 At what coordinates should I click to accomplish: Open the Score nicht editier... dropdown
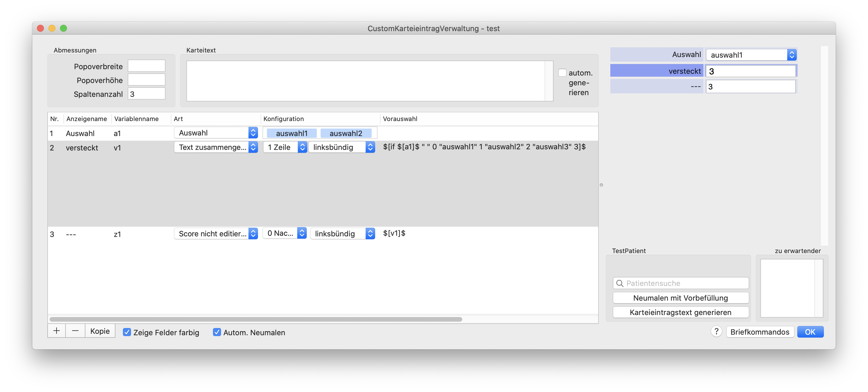coord(216,233)
